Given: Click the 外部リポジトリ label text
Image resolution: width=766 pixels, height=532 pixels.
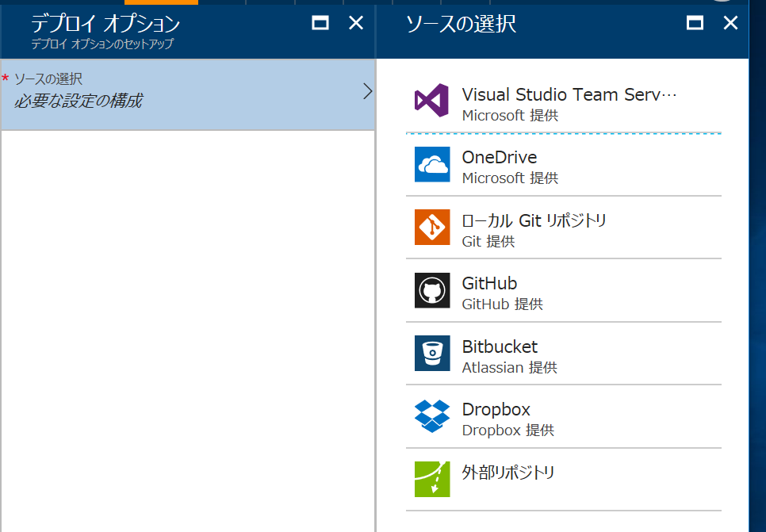Looking at the screenshot, I should tap(508, 473).
